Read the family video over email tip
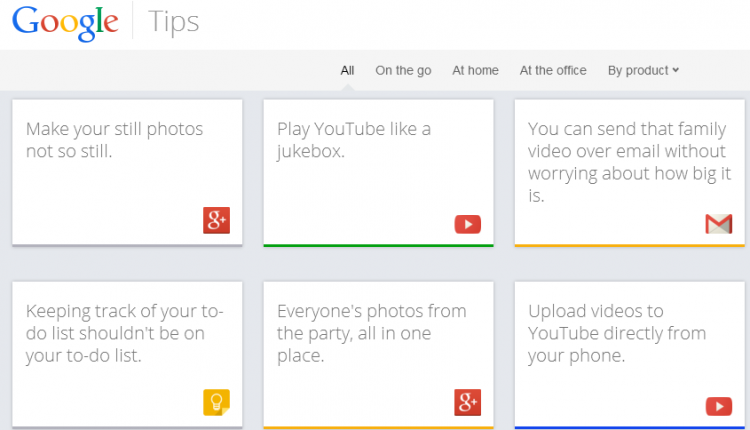The image size is (750, 430). [x=626, y=162]
